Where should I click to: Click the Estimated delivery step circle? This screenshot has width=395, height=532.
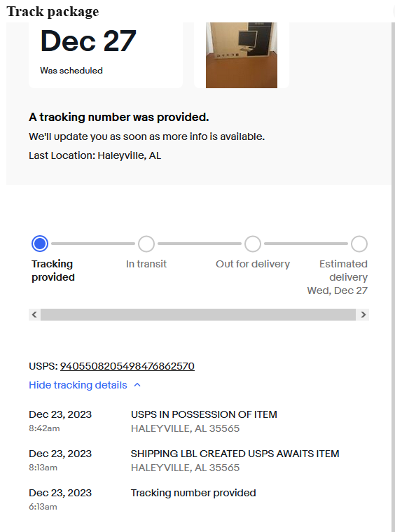pos(359,244)
